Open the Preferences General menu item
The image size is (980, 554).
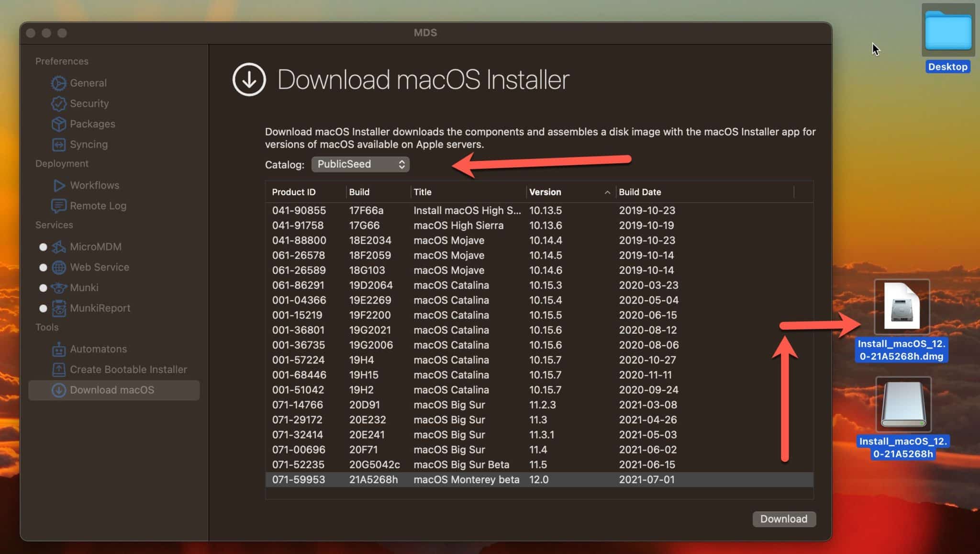tap(88, 83)
